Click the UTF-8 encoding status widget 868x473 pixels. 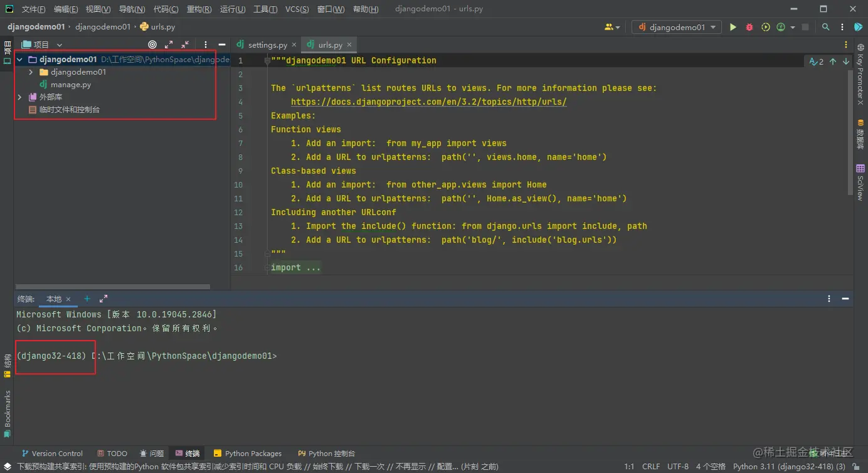(x=678, y=467)
